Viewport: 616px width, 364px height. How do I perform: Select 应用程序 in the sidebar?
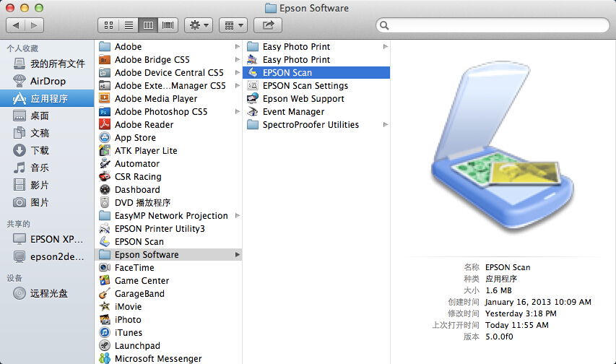pyautogui.click(x=47, y=98)
